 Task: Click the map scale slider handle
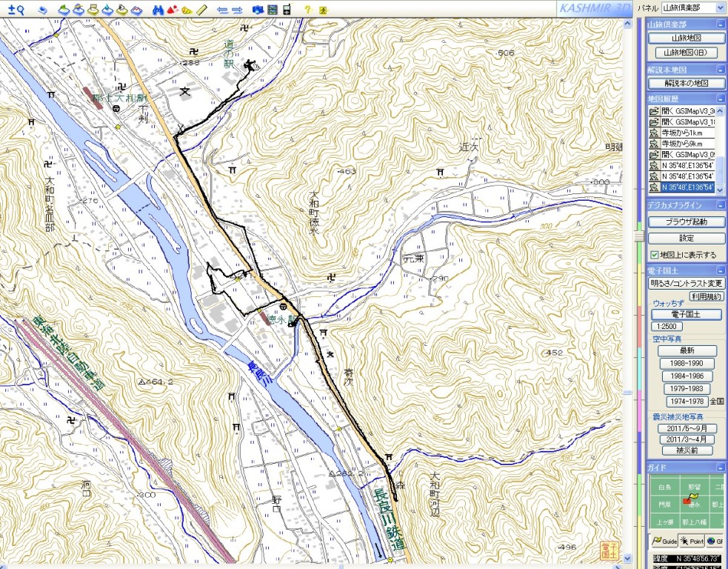[x=639, y=236]
